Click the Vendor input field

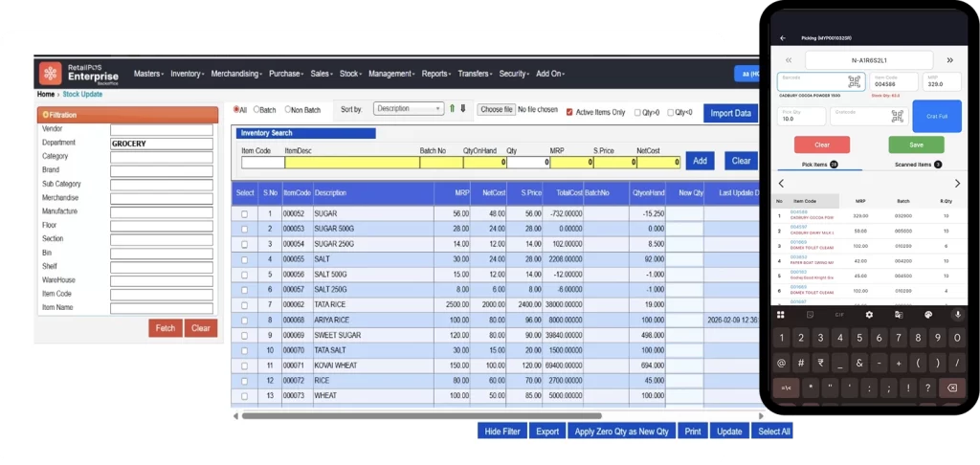point(162,130)
